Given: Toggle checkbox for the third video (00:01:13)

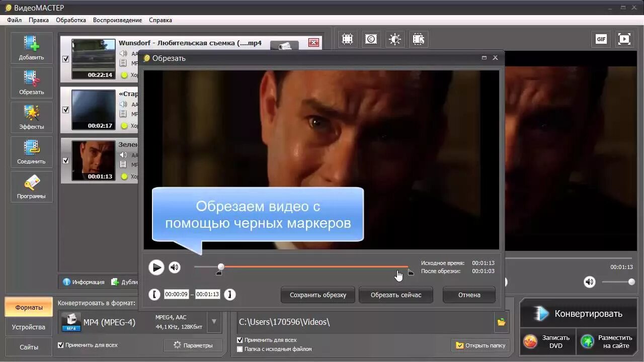Looking at the screenshot, I should coord(65,160).
